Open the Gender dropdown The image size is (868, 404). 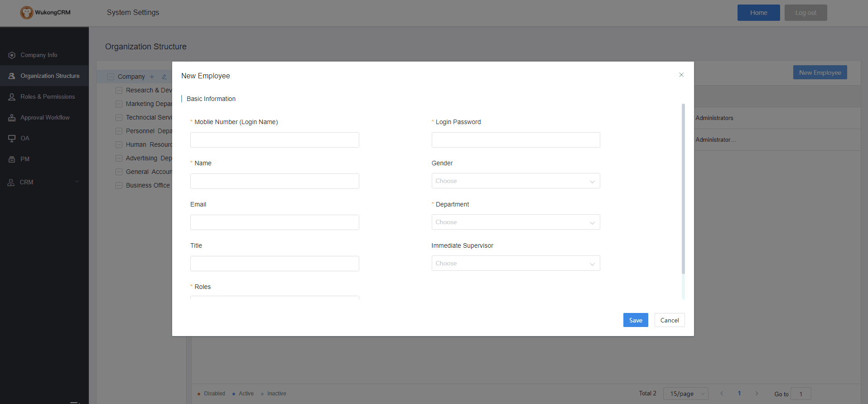[516, 181]
